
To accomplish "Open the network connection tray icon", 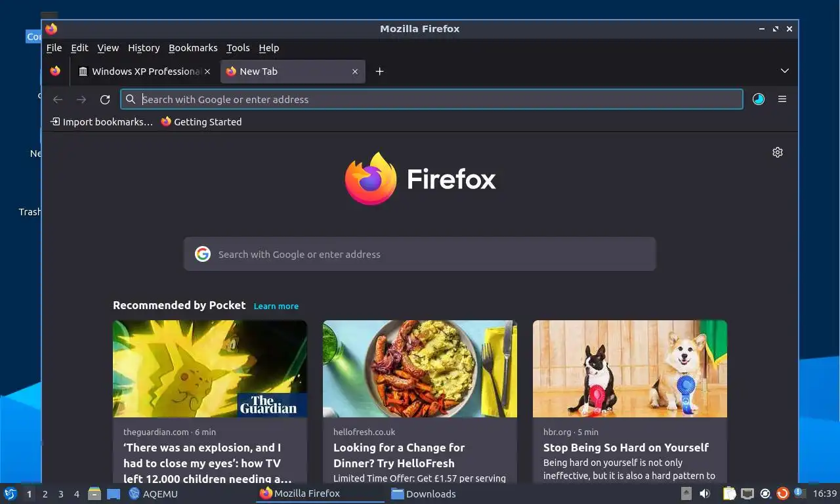I will click(747, 493).
